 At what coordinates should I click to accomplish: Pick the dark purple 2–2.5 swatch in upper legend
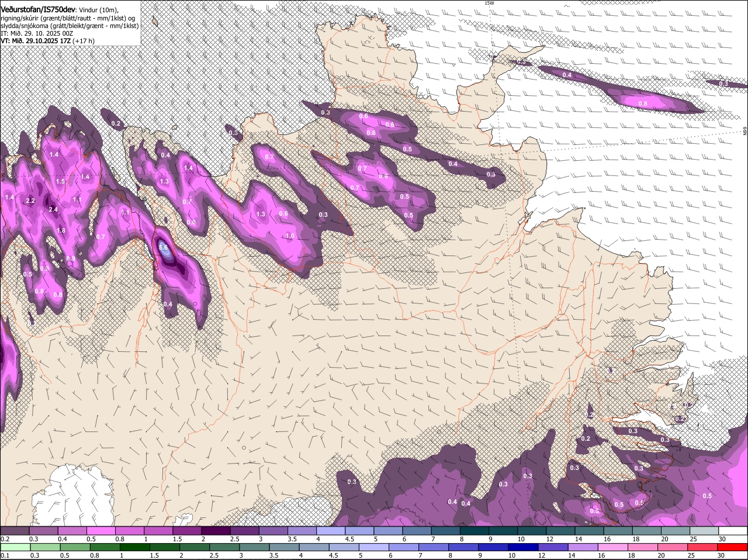pos(216,531)
